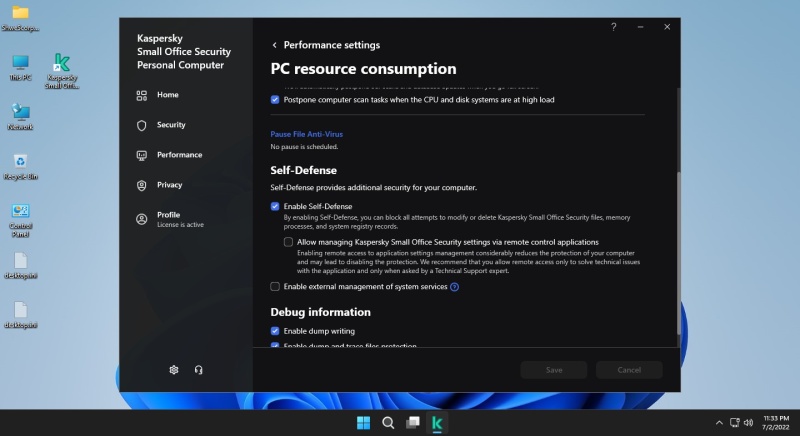Viewport: 800px width, 436px height.
Task: Open Windows Start menu
Action: point(363,423)
